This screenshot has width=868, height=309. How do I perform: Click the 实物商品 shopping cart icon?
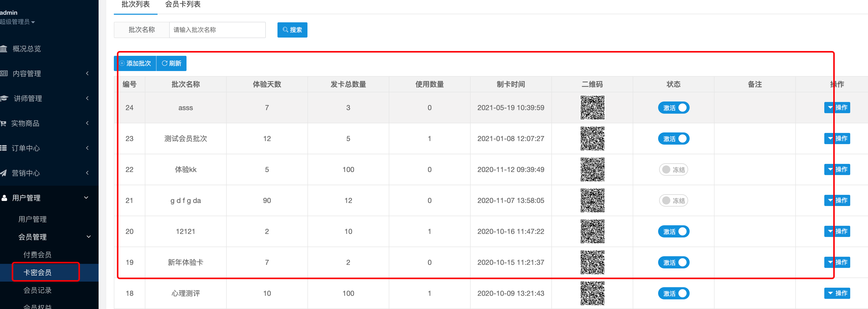[x=3, y=123]
